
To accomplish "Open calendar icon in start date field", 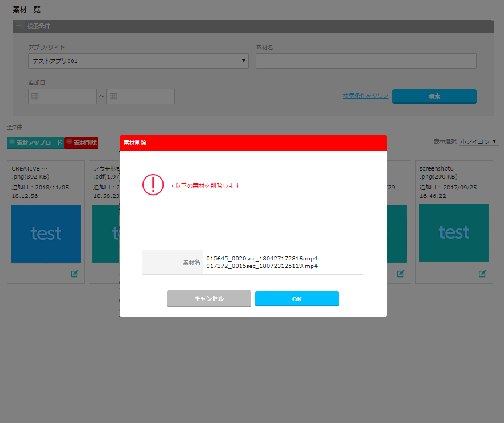I will pyautogui.click(x=35, y=96).
